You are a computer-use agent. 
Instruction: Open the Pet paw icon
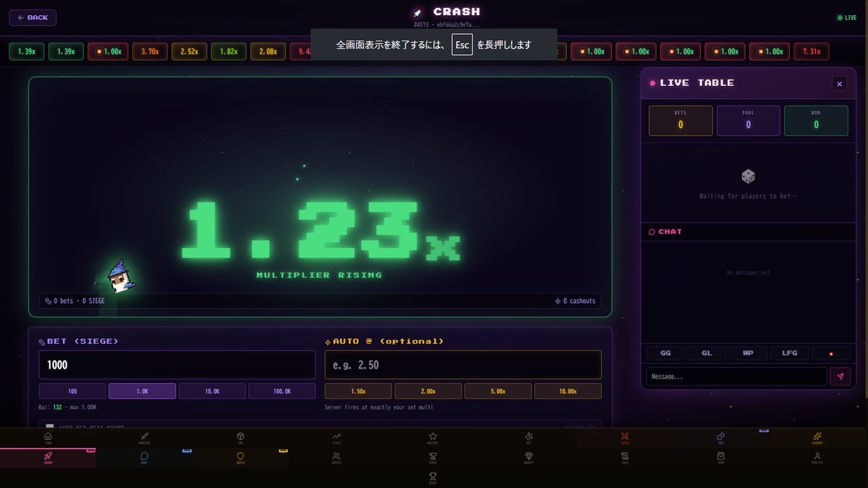point(529,438)
